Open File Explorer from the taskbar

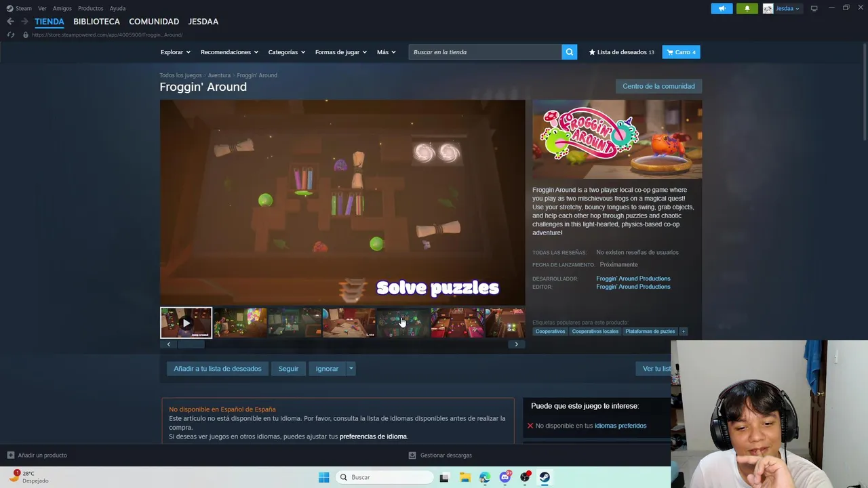465,477
